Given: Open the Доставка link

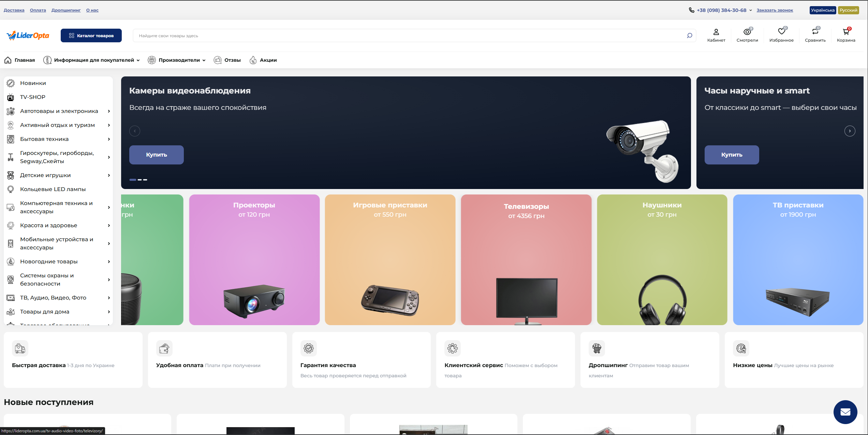Looking at the screenshot, I should [14, 10].
